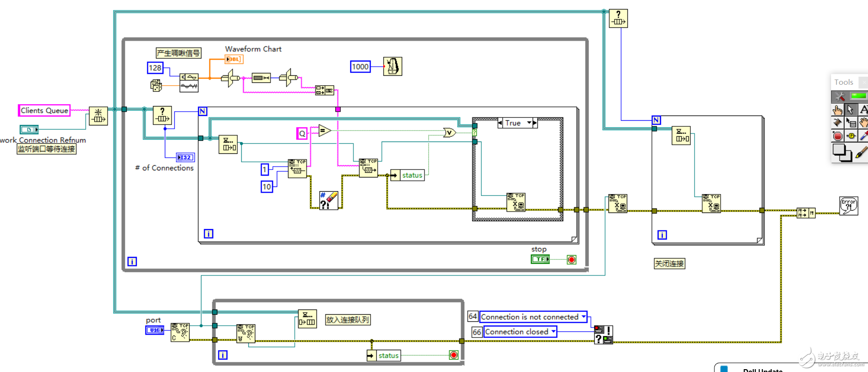Click the status unbundle node in listener loop
868x372 pixels.
coord(384,355)
